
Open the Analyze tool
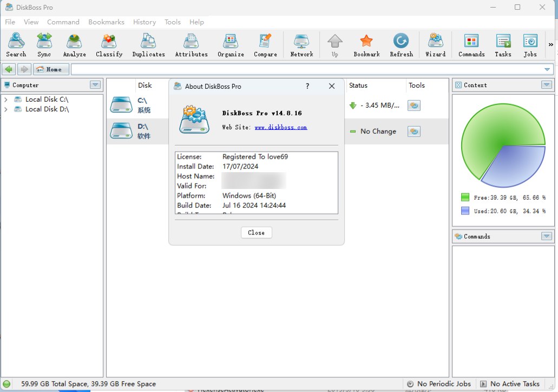(x=74, y=45)
